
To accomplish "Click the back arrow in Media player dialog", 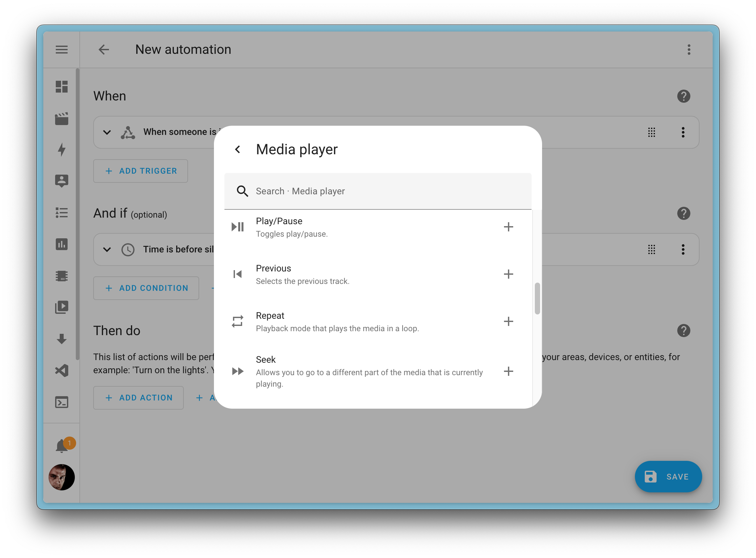I will pyautogui.click(x=238, y=149).
